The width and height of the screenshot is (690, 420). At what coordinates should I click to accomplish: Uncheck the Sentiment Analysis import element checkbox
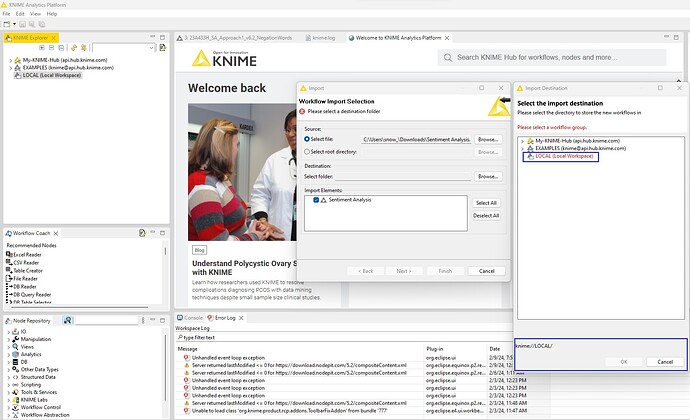pos(316,200)
